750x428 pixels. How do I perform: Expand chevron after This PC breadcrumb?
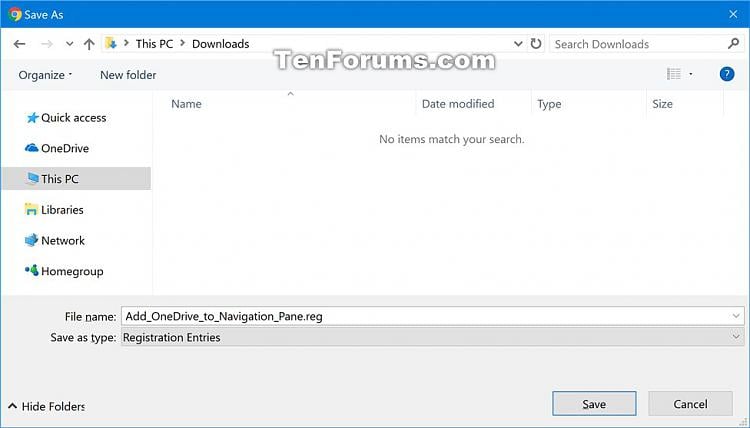(x=182, y=43)
